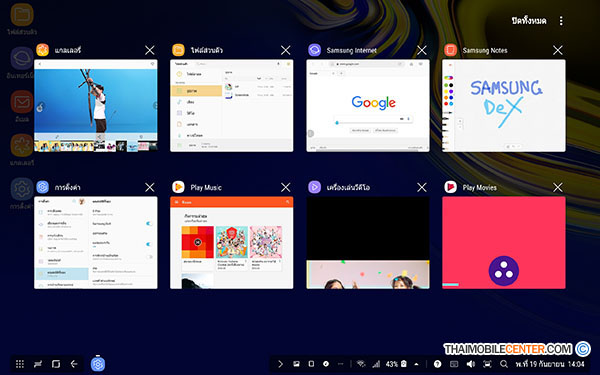Click the home square icon in the taskbar
Image resolution: width=600 pixels, height=375 pixels.
56,364
